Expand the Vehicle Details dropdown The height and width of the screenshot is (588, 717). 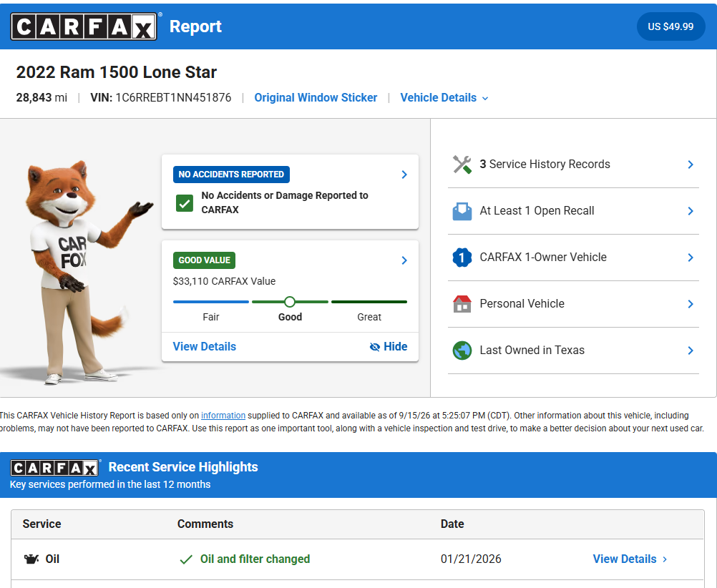point(444,98)
